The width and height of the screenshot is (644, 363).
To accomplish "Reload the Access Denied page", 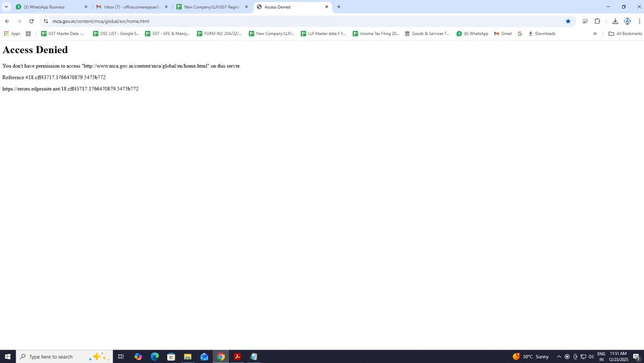I will click(x=31, y=21).
